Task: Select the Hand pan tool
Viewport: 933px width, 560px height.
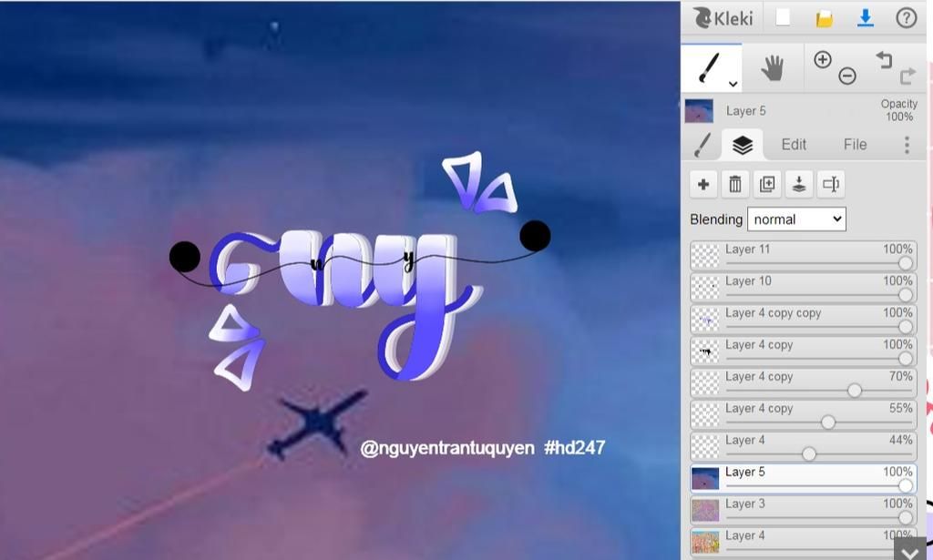Action: tap(773, 67)
